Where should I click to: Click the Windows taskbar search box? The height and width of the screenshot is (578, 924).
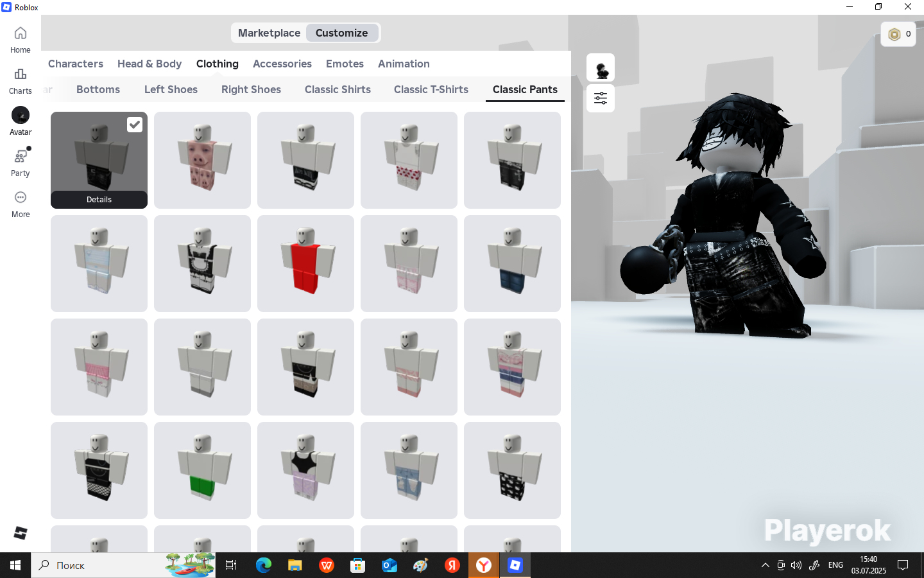pyautogui.click(x=123, y=565)
